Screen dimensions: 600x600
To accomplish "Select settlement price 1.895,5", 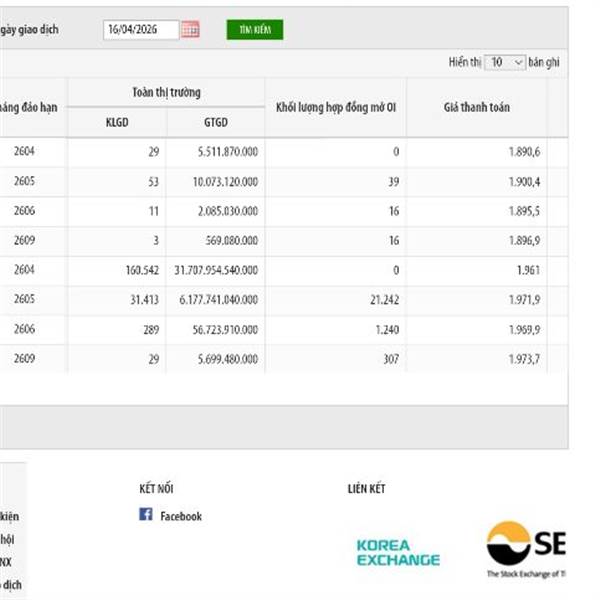I will point(524,211).
